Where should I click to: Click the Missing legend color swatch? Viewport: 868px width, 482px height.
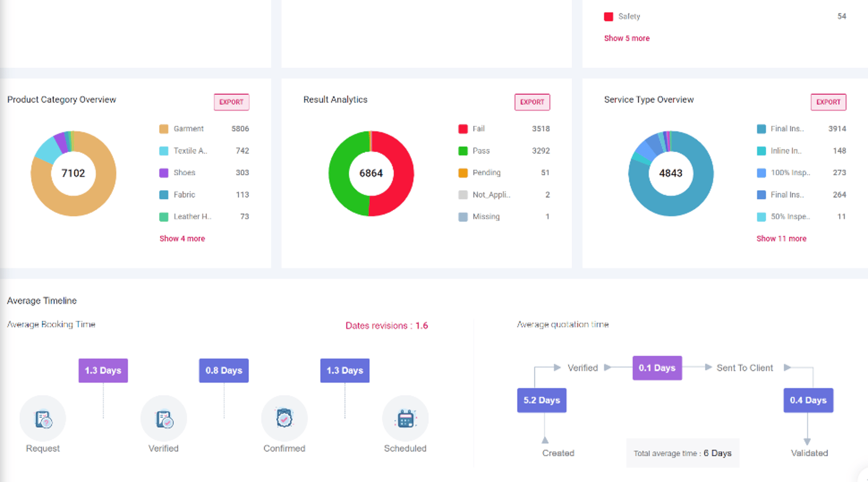pyautogui.click(x=463, y=217)
